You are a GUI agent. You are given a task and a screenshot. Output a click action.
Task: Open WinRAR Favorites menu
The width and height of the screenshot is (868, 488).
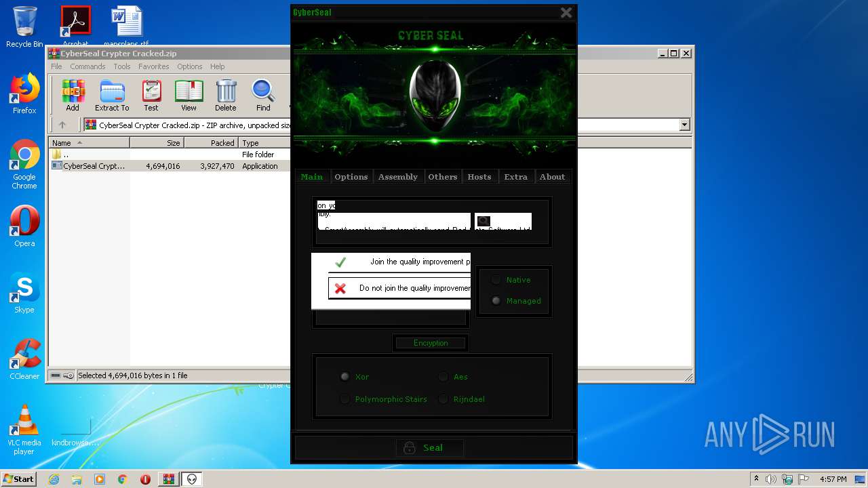point(154,66)
